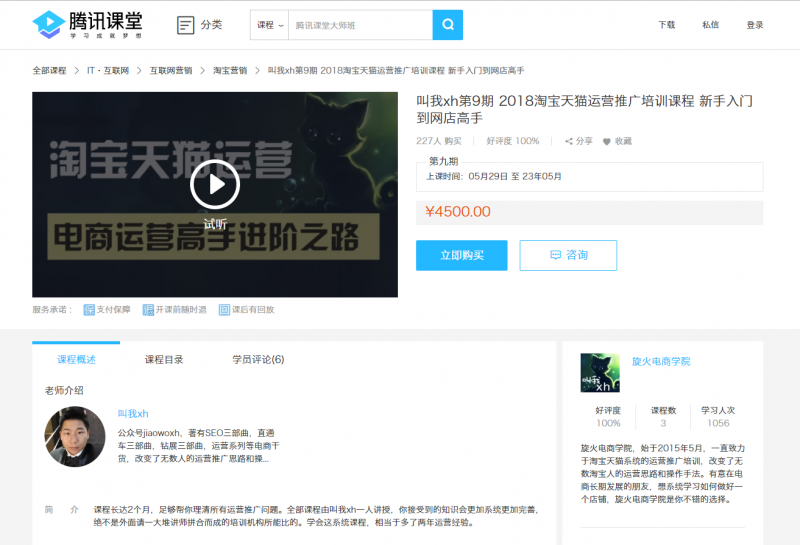Expand the 课程 search type dropdown
The width and height of the screenshot is (800, 545).
pyautogui.click(x=269, y=25)
